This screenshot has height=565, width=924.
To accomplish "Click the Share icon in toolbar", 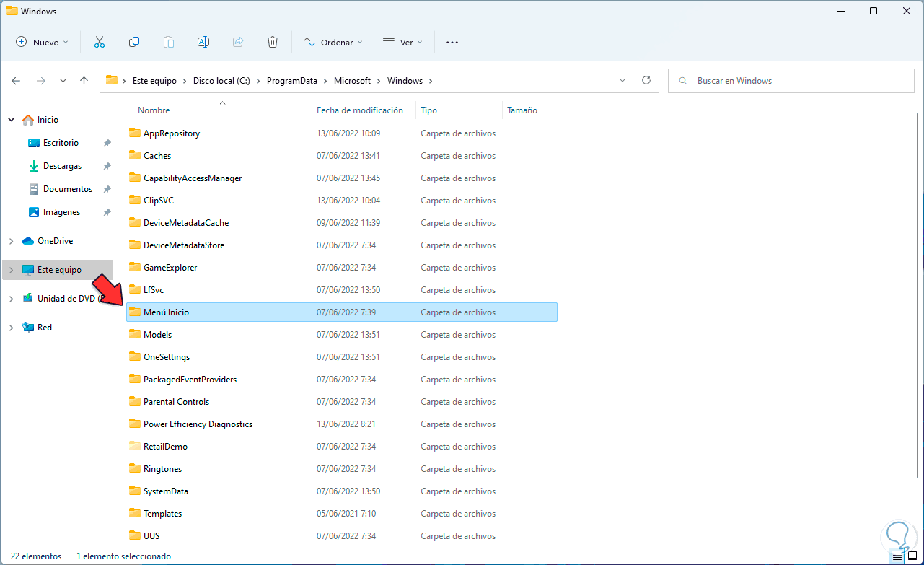I will click(238, 42).
